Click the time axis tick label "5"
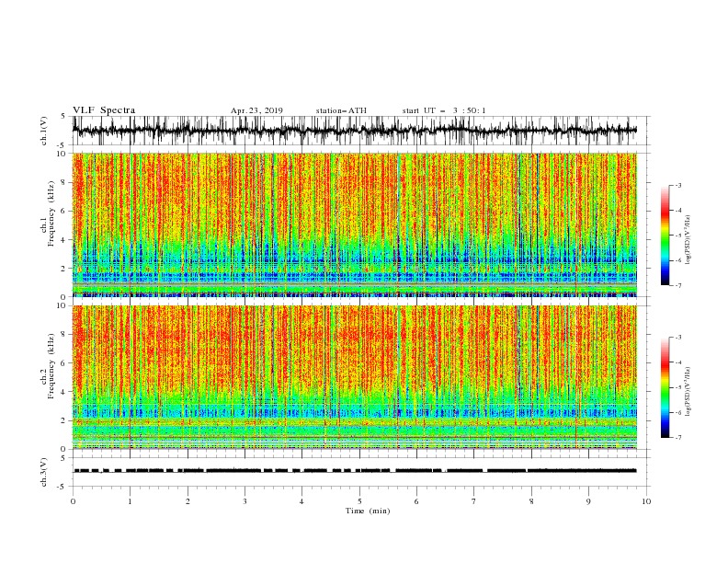 [x=359, y=501]
